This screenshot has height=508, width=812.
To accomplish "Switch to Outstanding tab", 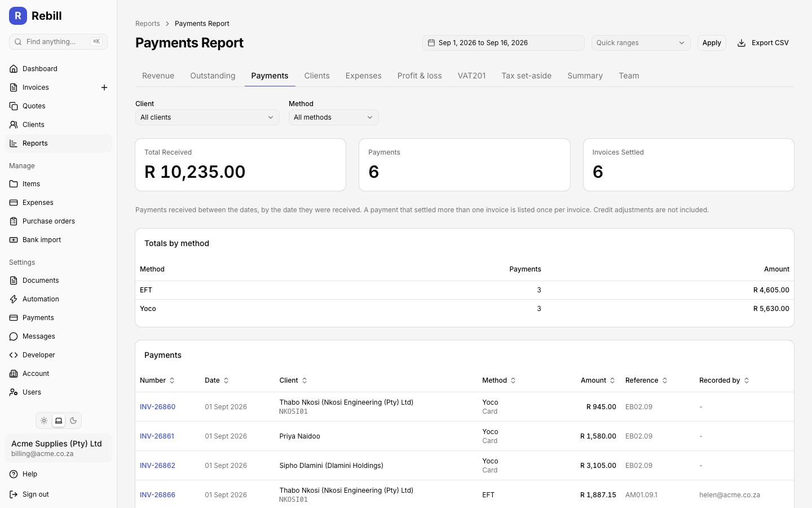I will coord(213,76).
